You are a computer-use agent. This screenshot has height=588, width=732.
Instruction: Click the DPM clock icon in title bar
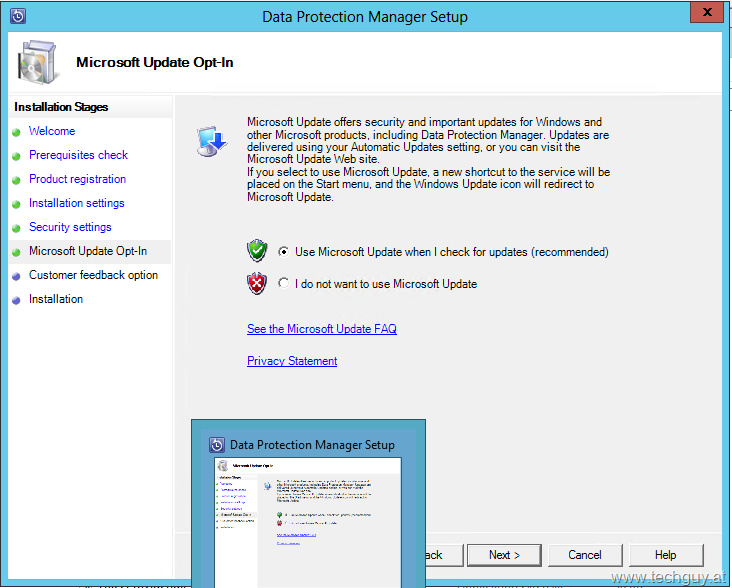pos(18,16)
